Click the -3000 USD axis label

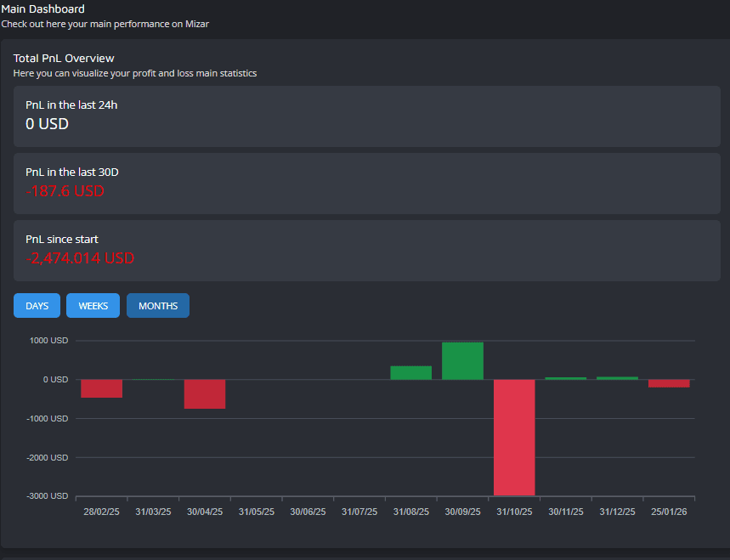48,495
